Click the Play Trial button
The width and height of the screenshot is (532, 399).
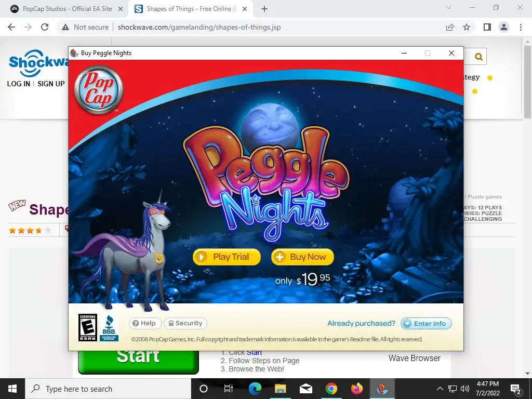[227, 257]
